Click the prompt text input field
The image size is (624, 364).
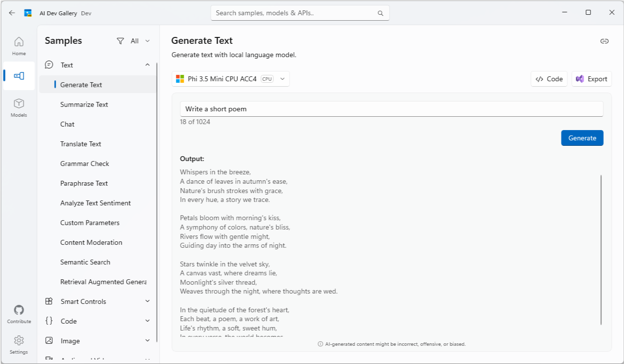[392, 109]
